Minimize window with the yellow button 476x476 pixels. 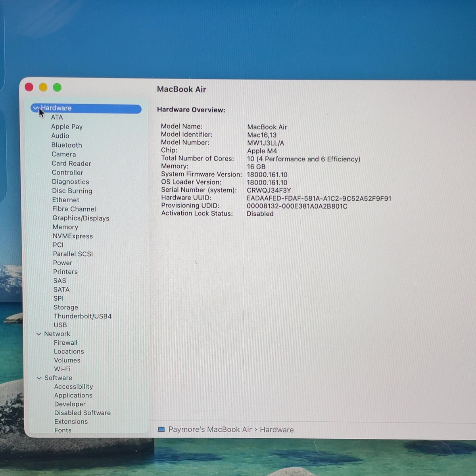click(43, 87)
